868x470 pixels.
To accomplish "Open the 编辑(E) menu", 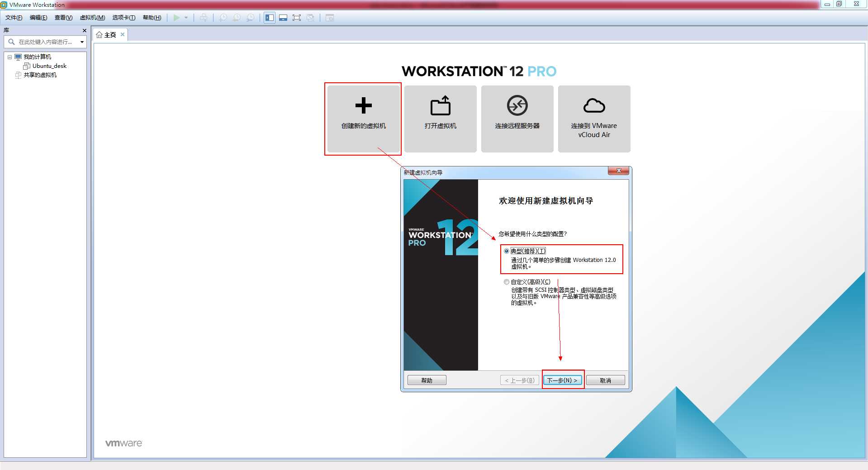I will (x=38, y=18).
